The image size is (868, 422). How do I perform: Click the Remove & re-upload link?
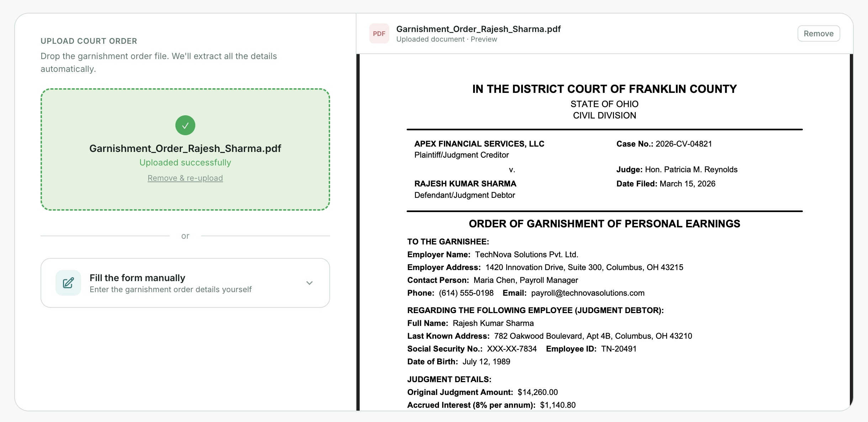coord(185,178)
